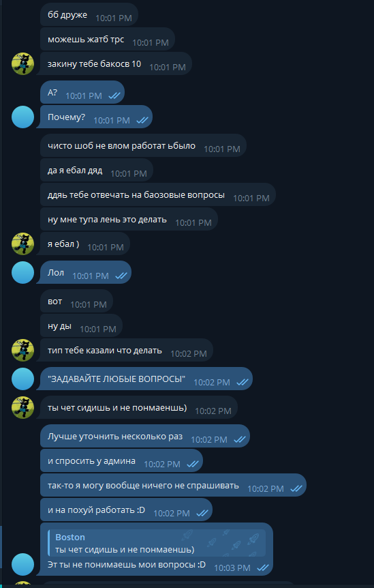Click Boston's avatar beside "я ебал )"
The height and width of the screenshot is (588, 374).
[23, 244]
